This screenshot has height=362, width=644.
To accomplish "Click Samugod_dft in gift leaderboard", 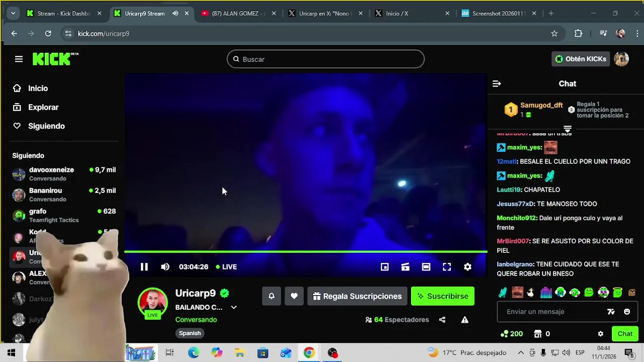I will pos(541,105).
